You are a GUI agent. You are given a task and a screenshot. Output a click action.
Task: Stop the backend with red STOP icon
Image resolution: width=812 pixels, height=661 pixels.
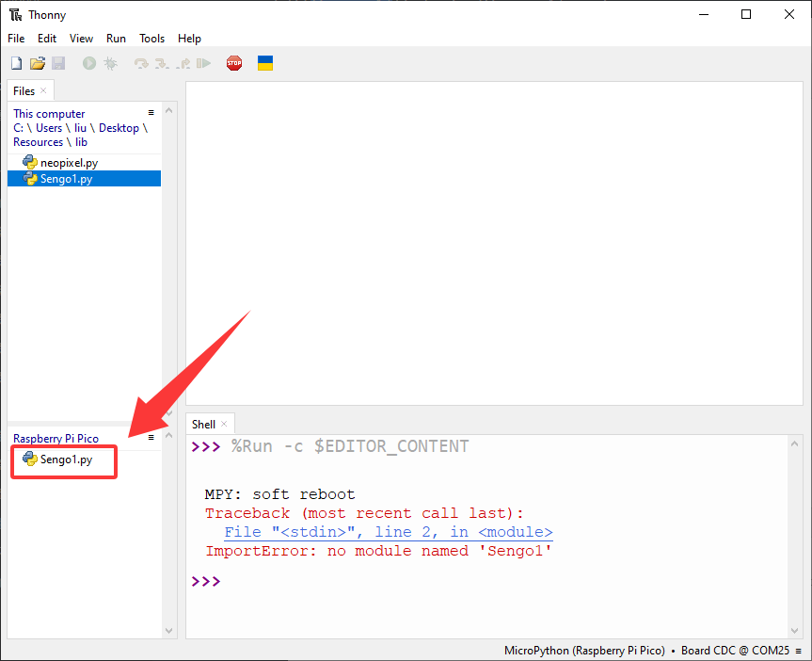click(x=234, y=63)
